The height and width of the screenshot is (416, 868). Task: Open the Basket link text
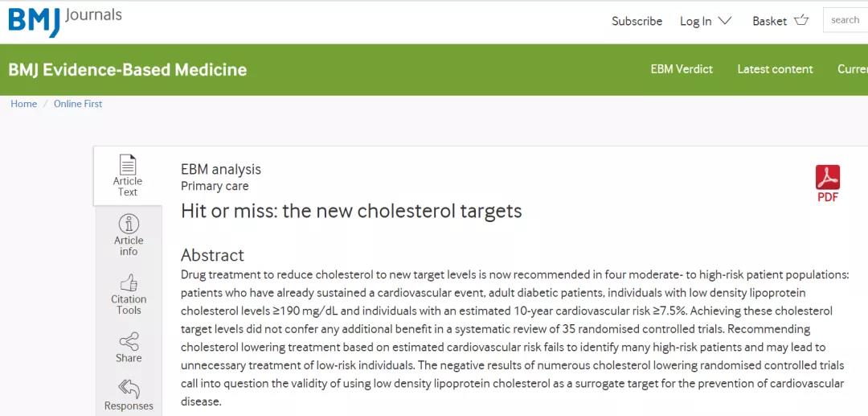tap(769, 21)
